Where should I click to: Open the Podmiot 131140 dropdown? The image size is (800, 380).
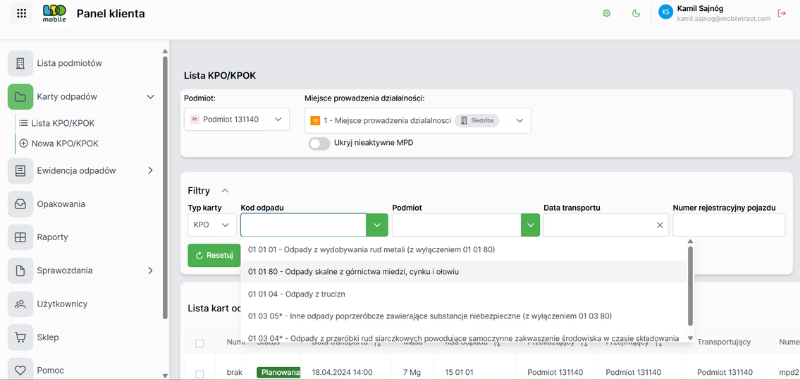pos(237,119)
